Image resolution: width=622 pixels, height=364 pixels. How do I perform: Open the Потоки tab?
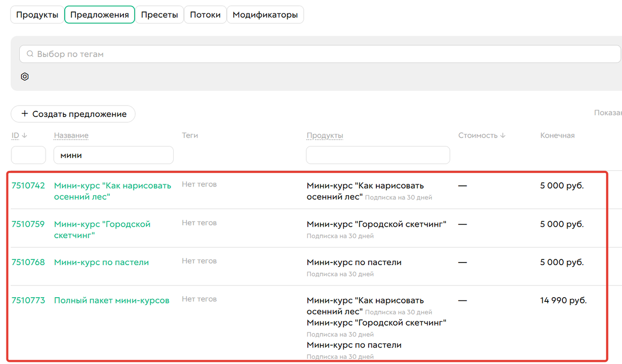[x=205, y=14]
